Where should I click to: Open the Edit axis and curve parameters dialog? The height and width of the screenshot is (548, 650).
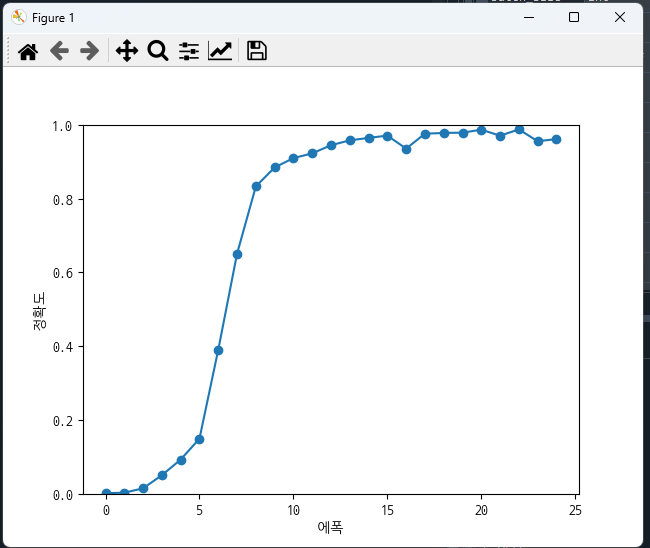pos(220,51)
